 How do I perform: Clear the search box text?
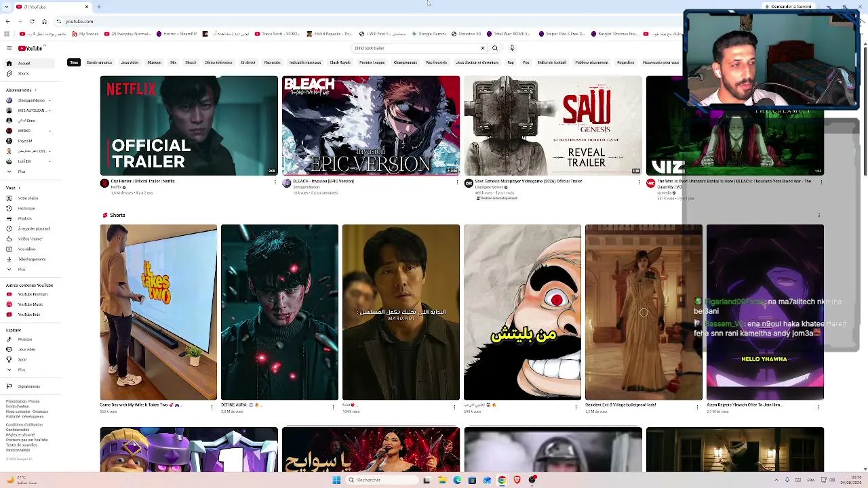(x=482, y=48)
